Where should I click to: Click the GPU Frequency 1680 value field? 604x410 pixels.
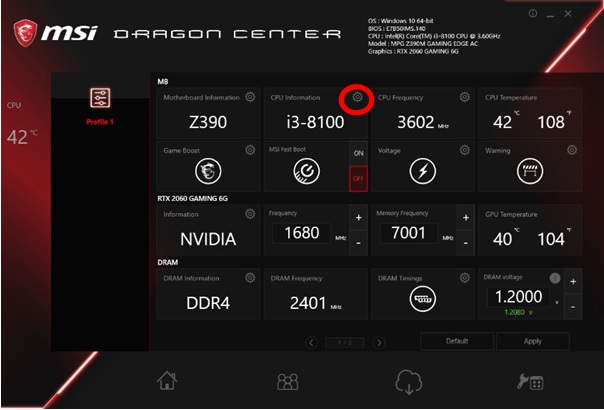coord(302,233)
